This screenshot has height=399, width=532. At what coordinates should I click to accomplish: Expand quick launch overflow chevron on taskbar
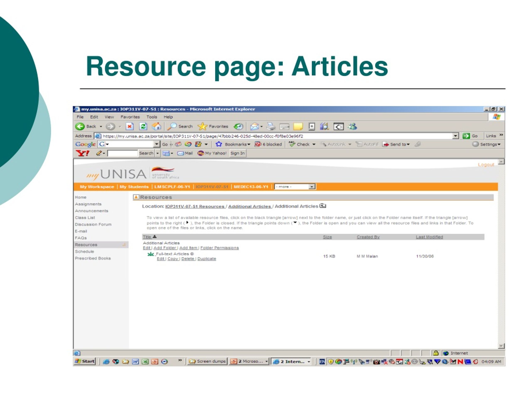tap(180, 360)
